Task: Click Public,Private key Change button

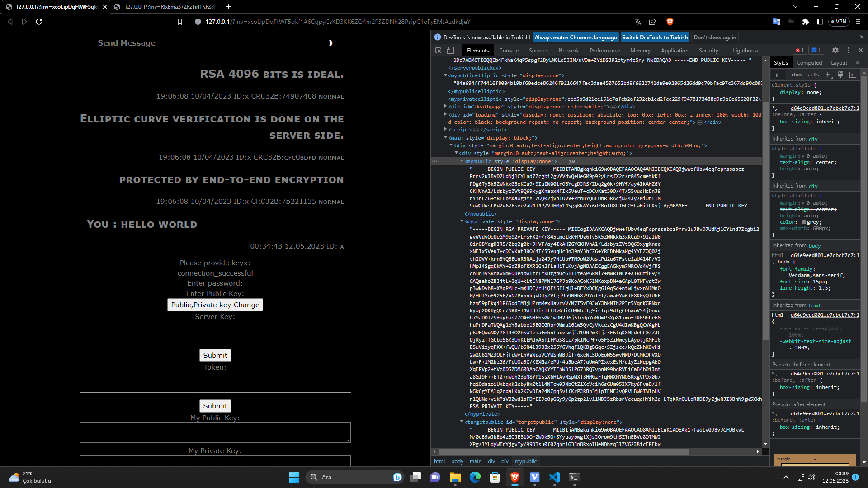Action: (215, 305)
